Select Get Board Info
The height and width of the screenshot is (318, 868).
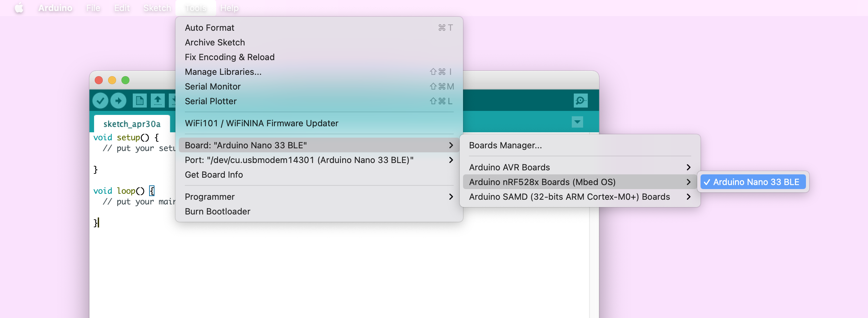tap(319, 175)
